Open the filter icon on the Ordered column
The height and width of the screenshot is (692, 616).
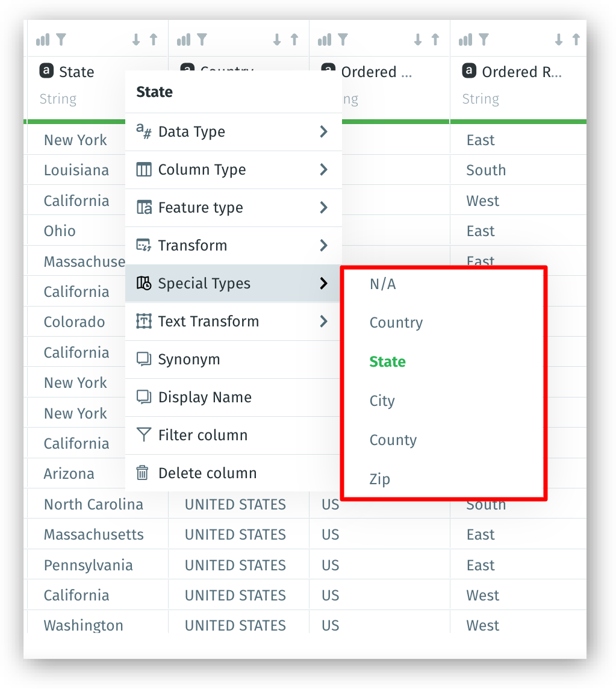(x=342, y=39)
